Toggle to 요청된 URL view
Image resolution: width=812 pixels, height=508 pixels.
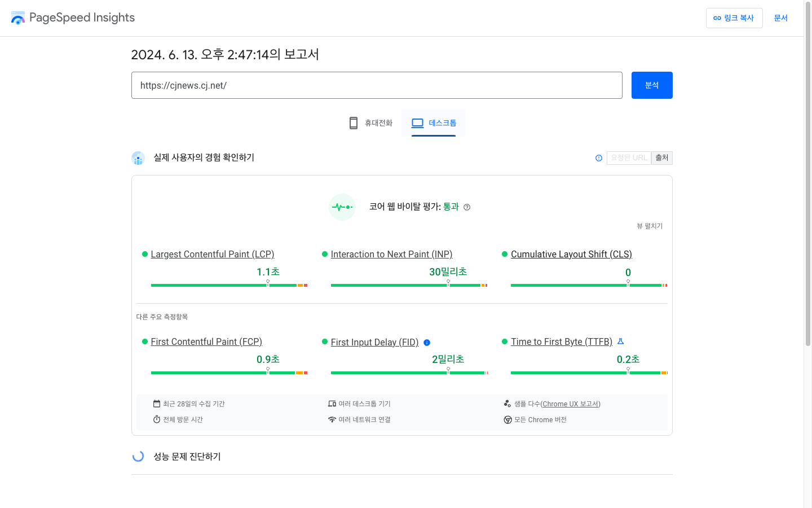click(629, 158)
